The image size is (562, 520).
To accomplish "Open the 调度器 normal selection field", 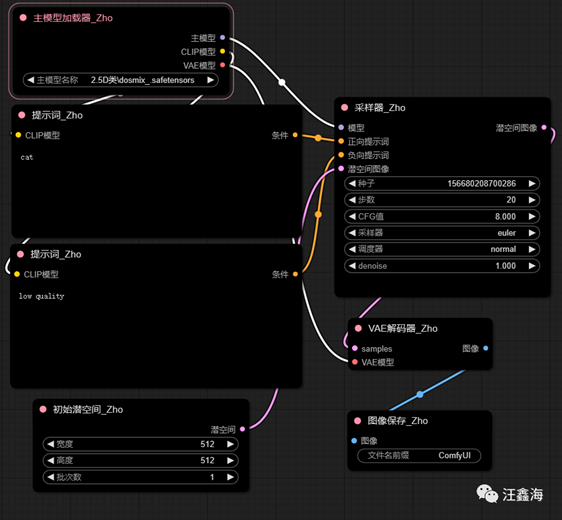I will pos(442,249).
